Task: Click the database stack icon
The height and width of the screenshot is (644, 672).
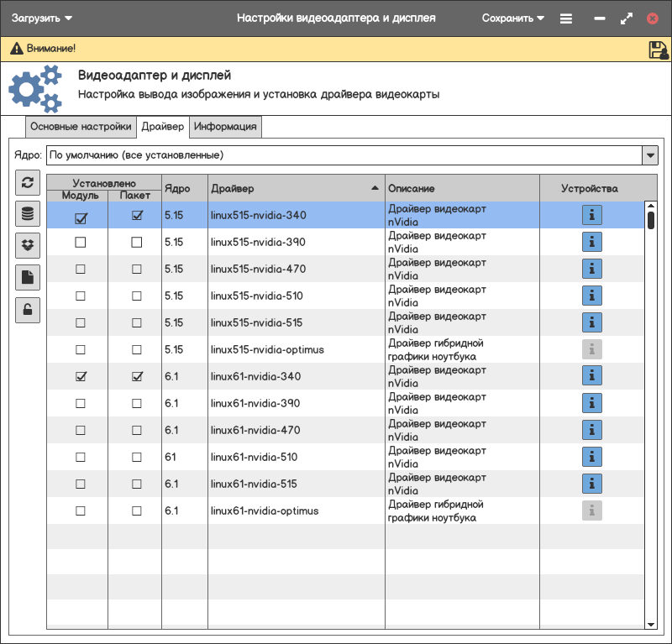Action: tap(28, 214)
